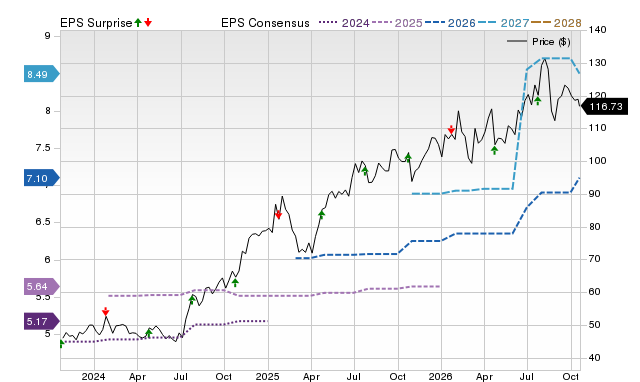
Task: Click the EPS Surprise legend title
Action: click(x=96, y=23)
